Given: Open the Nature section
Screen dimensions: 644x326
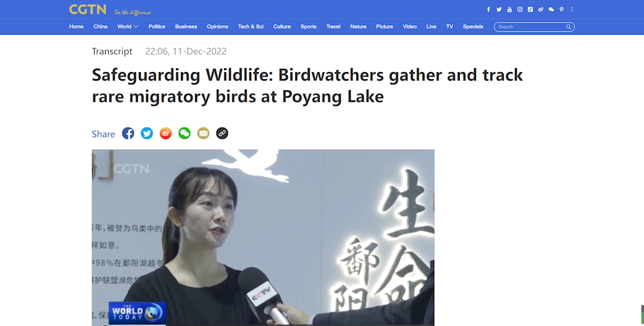Looking at the screenshot, I should (358, 26).
